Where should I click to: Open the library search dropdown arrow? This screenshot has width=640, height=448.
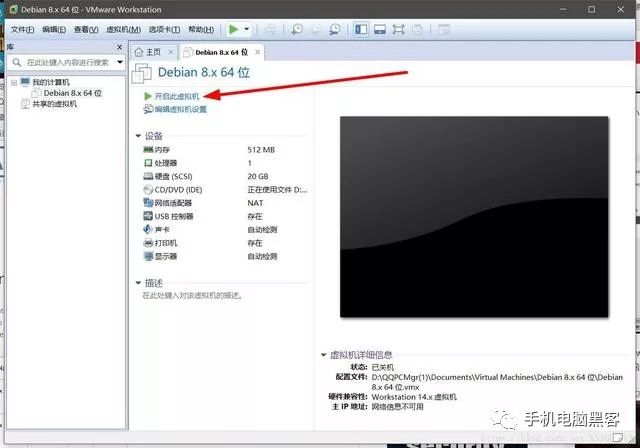click(x=120, y=62)
